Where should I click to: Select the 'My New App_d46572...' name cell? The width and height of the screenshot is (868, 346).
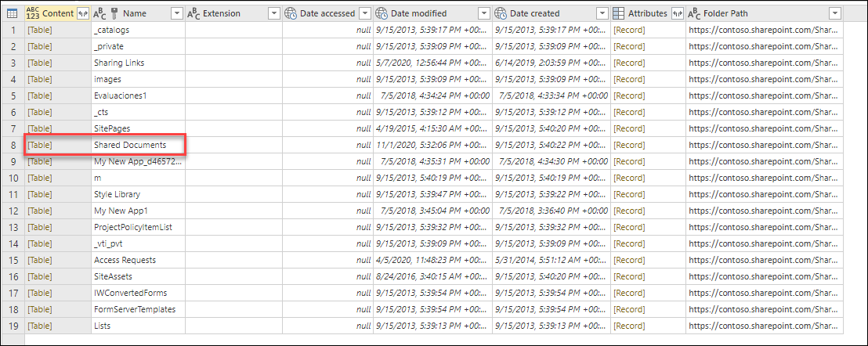[138, 161]
